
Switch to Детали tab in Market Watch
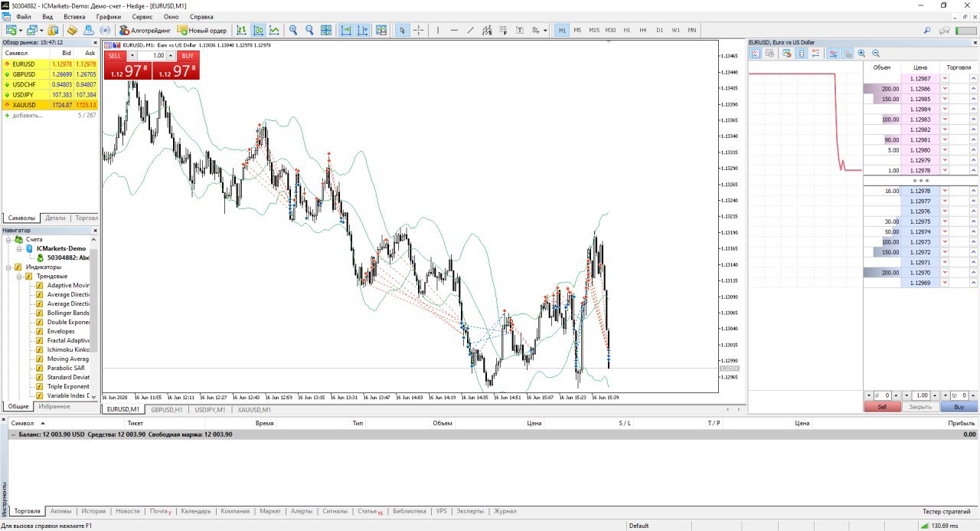click(55, 218)
